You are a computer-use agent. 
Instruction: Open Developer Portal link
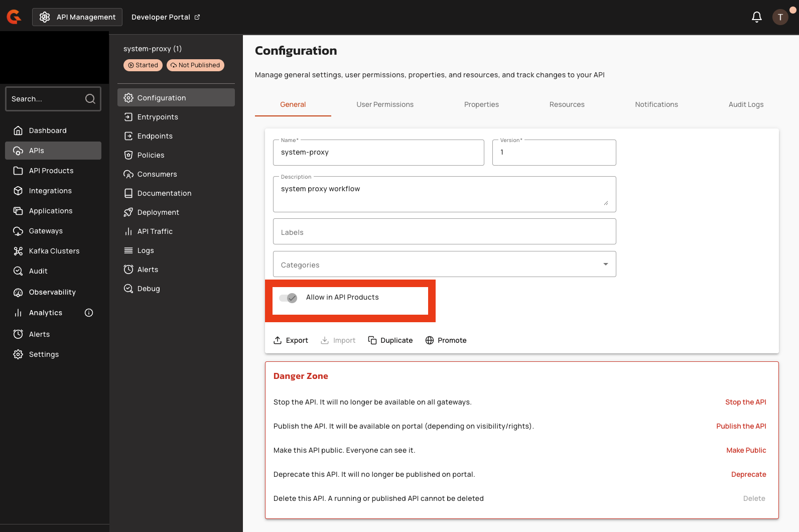coord(165,17)
